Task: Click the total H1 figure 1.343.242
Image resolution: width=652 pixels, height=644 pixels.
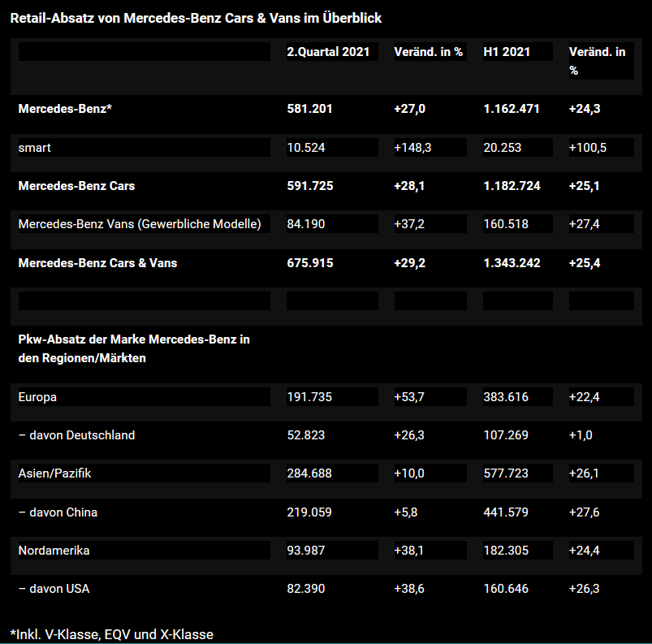Action: [x=512, y=262]
